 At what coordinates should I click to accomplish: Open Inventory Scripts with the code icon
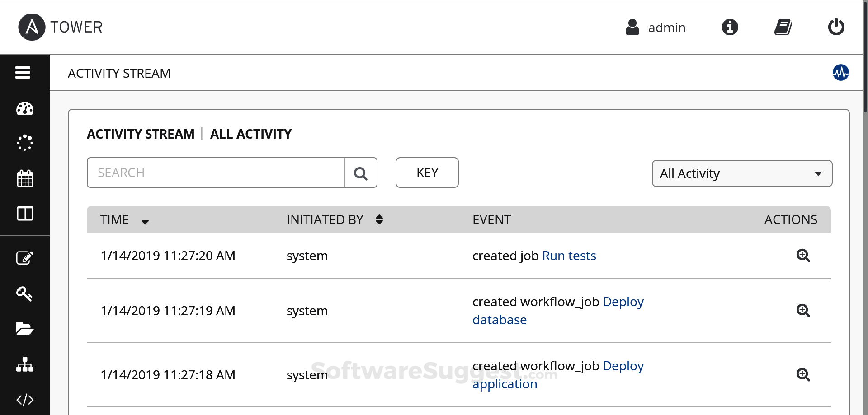click(25, 400)
